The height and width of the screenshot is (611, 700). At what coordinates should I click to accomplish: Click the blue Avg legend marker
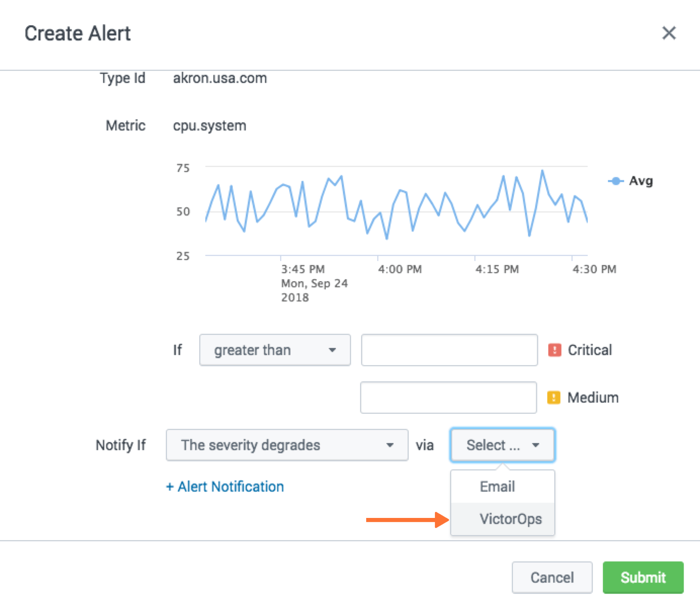(x=615, y=181)
